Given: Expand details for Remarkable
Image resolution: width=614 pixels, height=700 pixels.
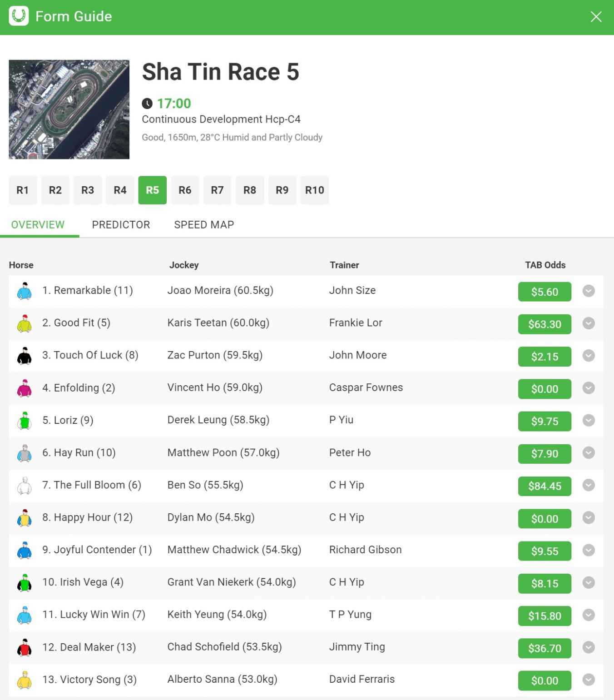Looking at the screenshot, I should tap(589, 291).
